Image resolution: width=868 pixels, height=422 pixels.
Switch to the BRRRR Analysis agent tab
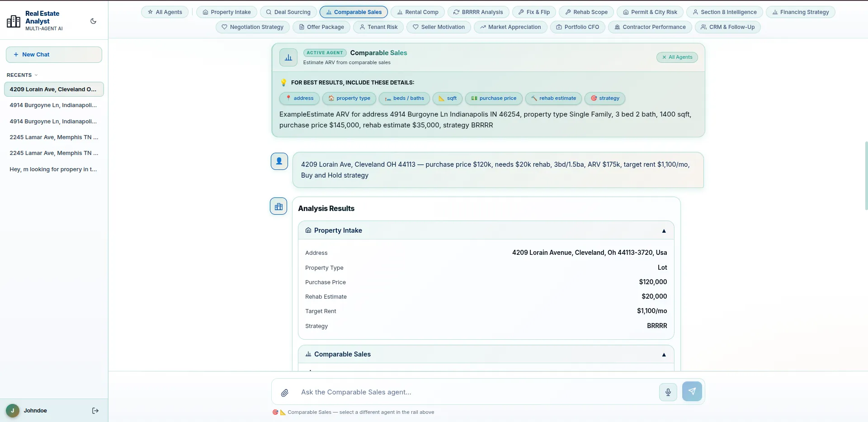pos(478,12)
